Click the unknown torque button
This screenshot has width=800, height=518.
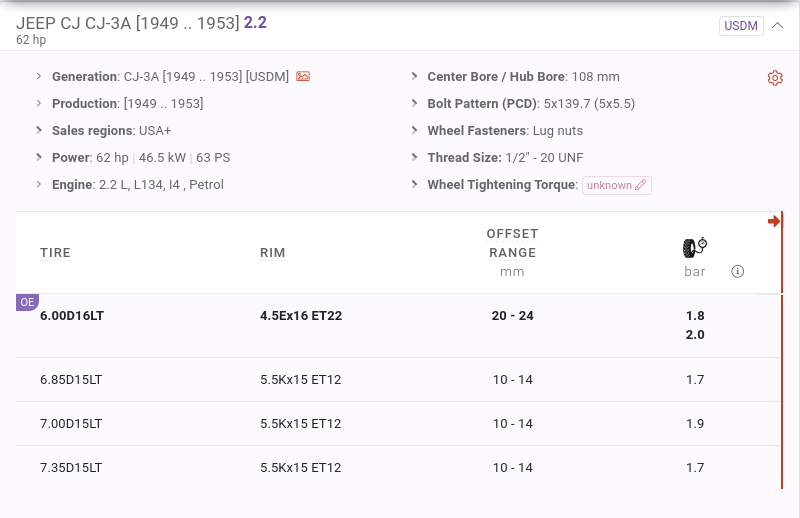coord(616,185)
